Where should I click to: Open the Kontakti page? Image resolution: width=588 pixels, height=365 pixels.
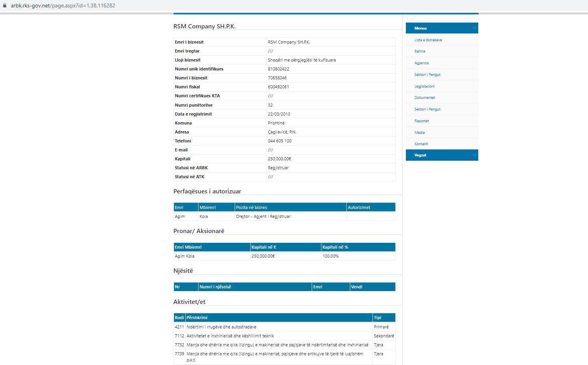tap(421, 144)
